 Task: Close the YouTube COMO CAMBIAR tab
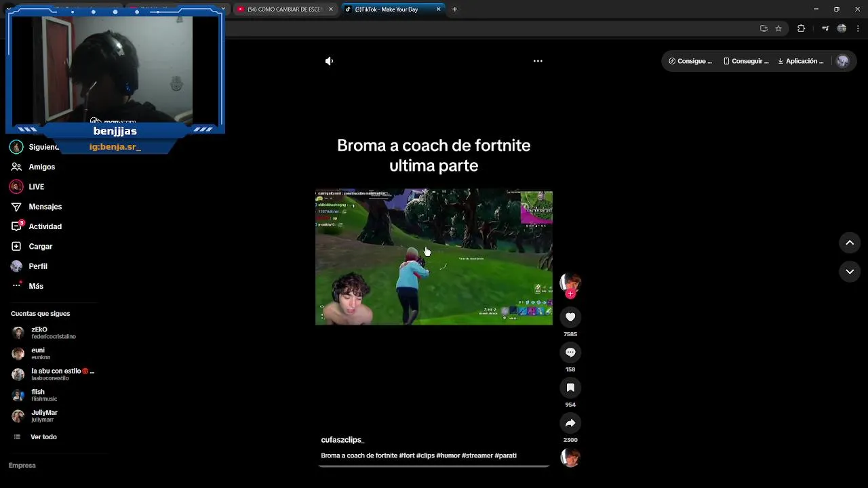[331, 9]
